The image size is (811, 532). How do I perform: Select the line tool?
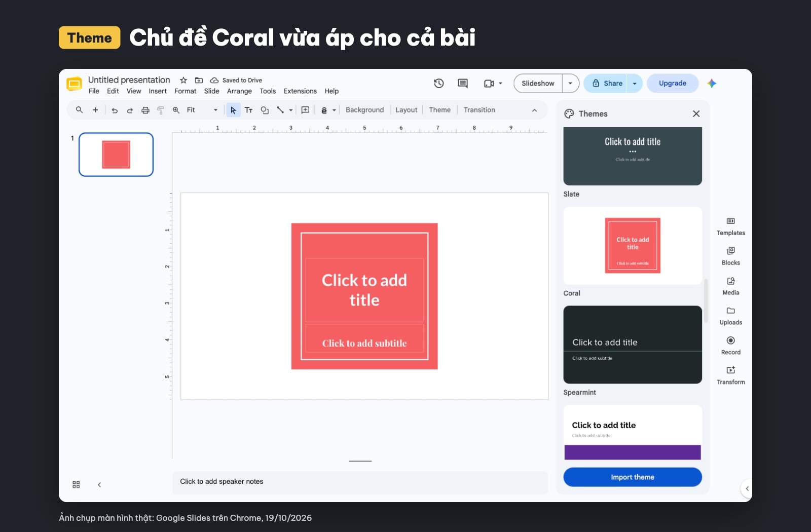tap(280, 110)
